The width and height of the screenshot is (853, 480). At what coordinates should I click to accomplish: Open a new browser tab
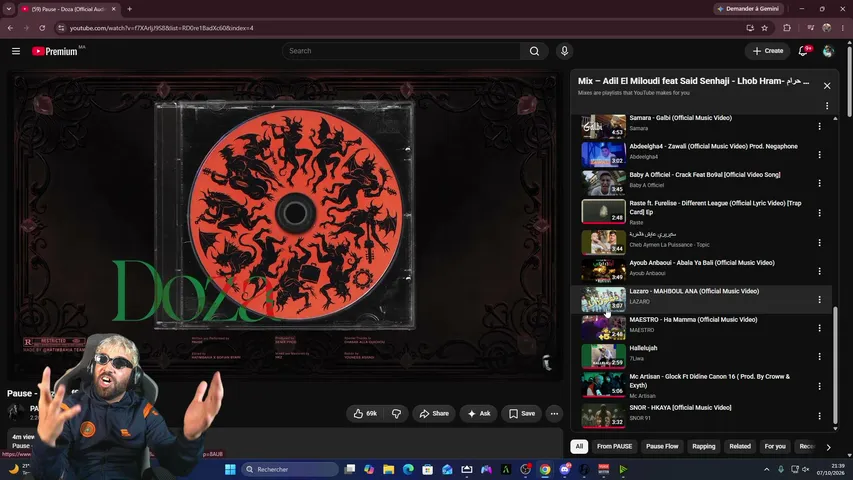coord(129,9)
